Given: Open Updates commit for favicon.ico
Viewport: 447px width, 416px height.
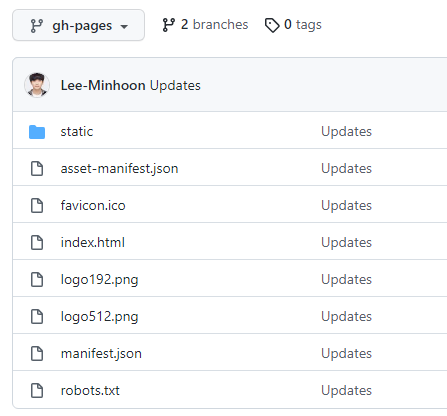Looking at the screenshot, I should (x=346, y=206).
